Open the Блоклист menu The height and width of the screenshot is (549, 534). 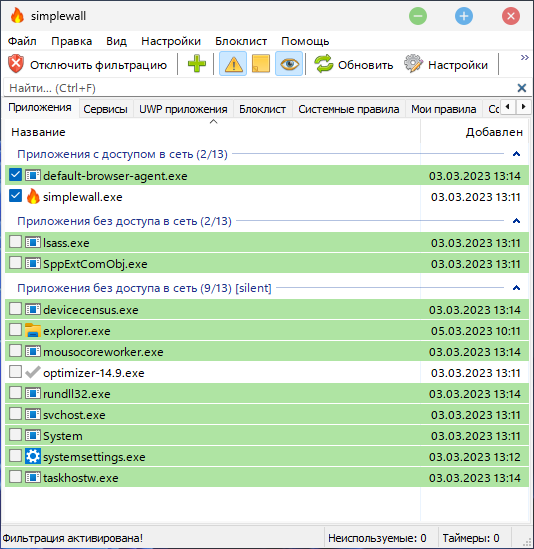[241, 41]
